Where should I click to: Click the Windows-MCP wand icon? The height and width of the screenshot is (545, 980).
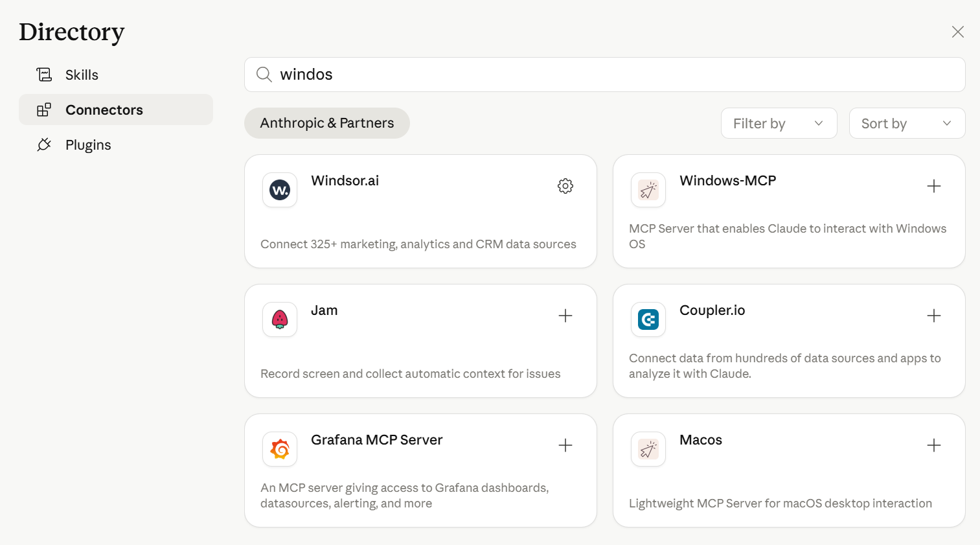tap(648, 189)
